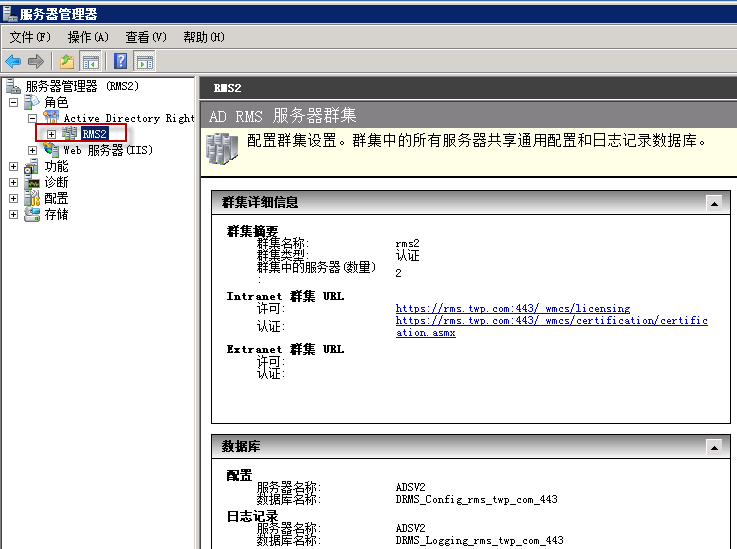The width and height of the screenshot is (737, 549).
Task: Open the 查看(V) menu
Action: tap(146, 37)
